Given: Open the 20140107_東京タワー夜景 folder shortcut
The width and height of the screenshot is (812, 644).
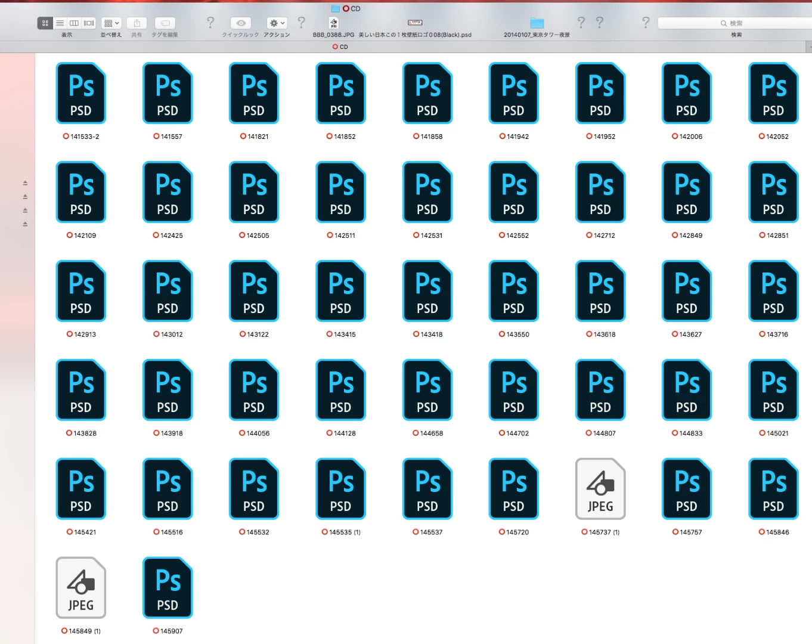Looking at the screenshot, I should (x=537, y=23).
